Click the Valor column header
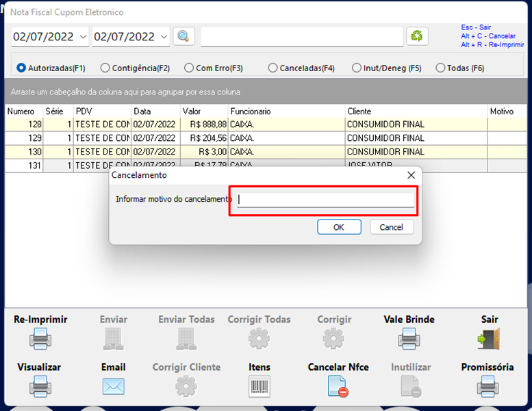Viewport: 532px width, 411px height. [x=204, y=111]
